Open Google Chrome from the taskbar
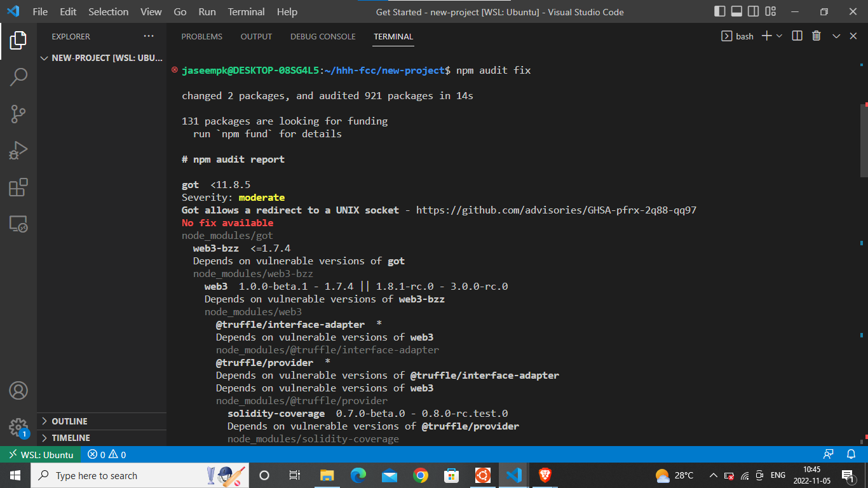Screen dimensions: 868x488 pos(420,475)
